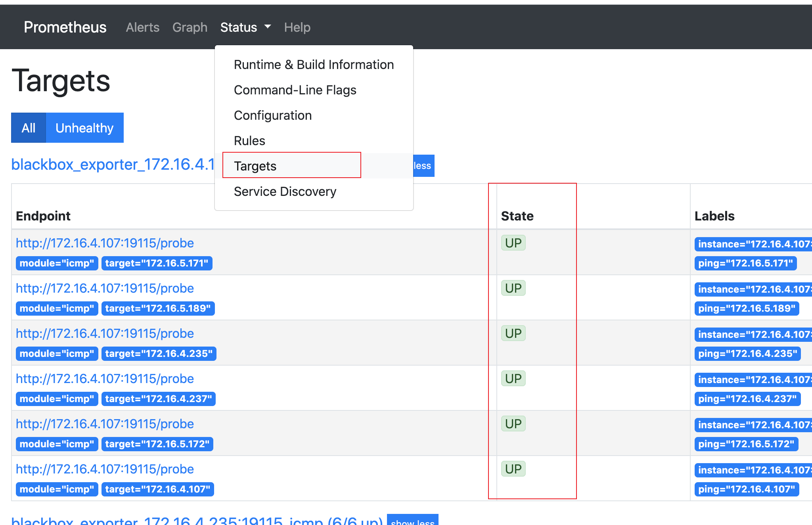Open the Help link in navbar

click(297, 27)
